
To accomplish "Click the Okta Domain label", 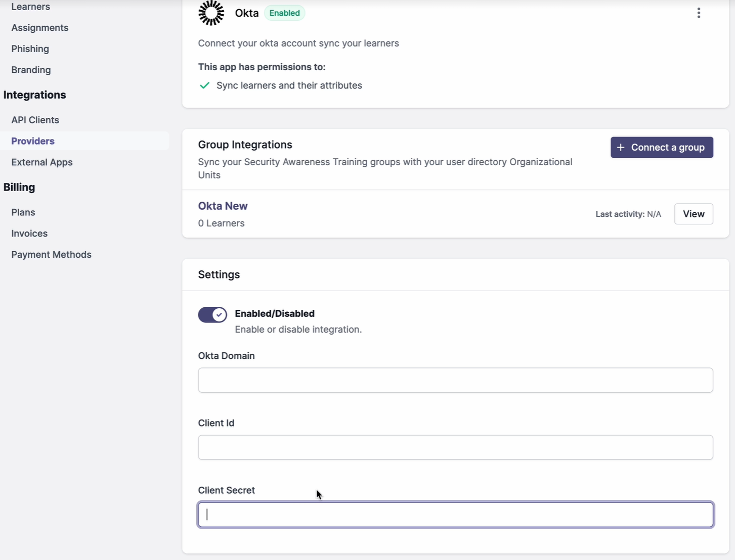I will tap(227, 356).
